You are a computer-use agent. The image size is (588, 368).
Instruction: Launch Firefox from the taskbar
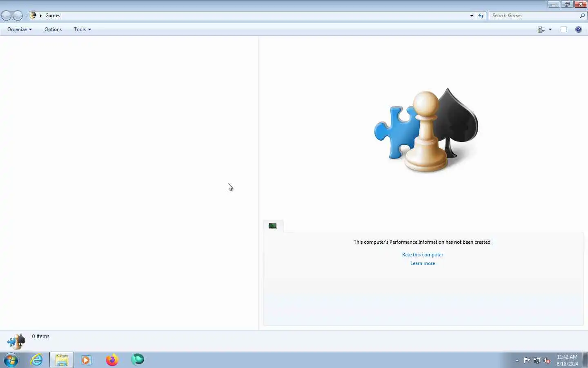(112, 360)
